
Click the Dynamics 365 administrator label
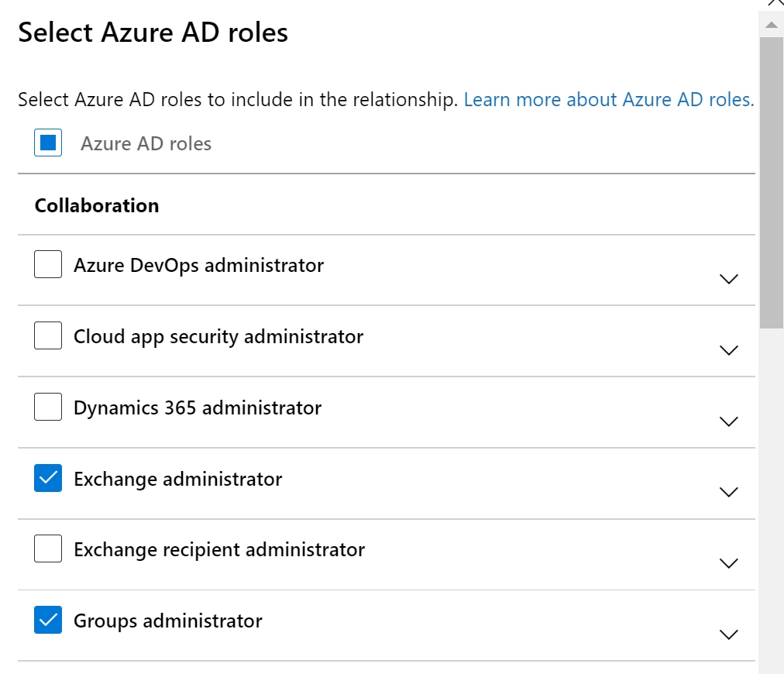tap(198, 408)
